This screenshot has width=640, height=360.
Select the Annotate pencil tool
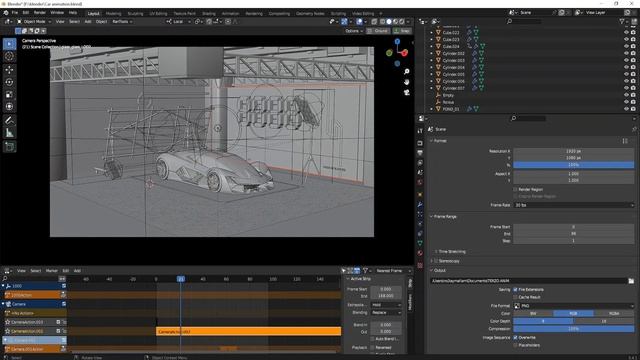tap(9, 120)
